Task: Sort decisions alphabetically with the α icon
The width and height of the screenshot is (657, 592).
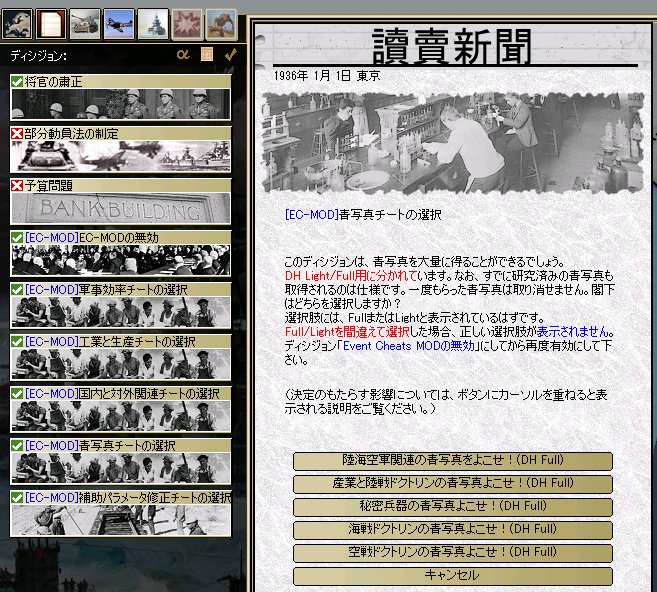Action: coord(182,56)
